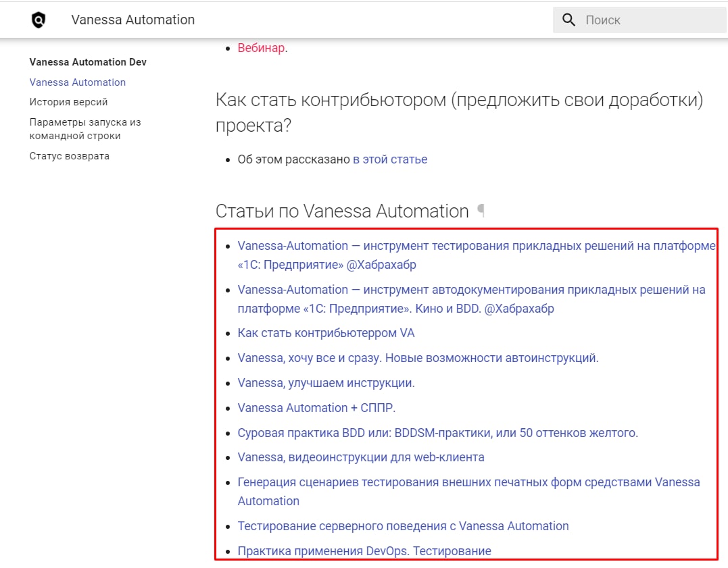Click the paragraph anchor icon beside the Статьи heading
The image size is (728, 568).
click(x=481, y=211)
